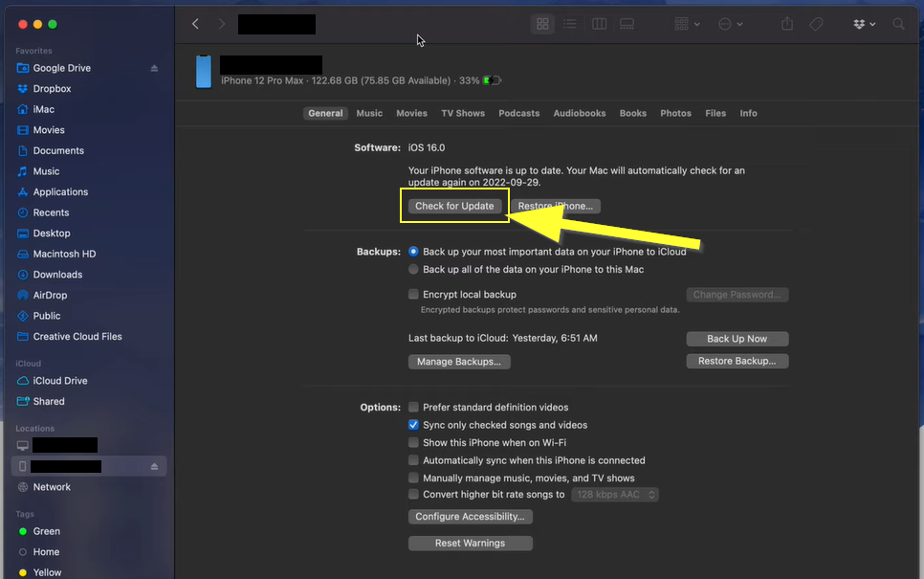Click the tag toolbar icon
Viewport: 924px width, 579px height.
pyautogui.click(x=816, y=24)
